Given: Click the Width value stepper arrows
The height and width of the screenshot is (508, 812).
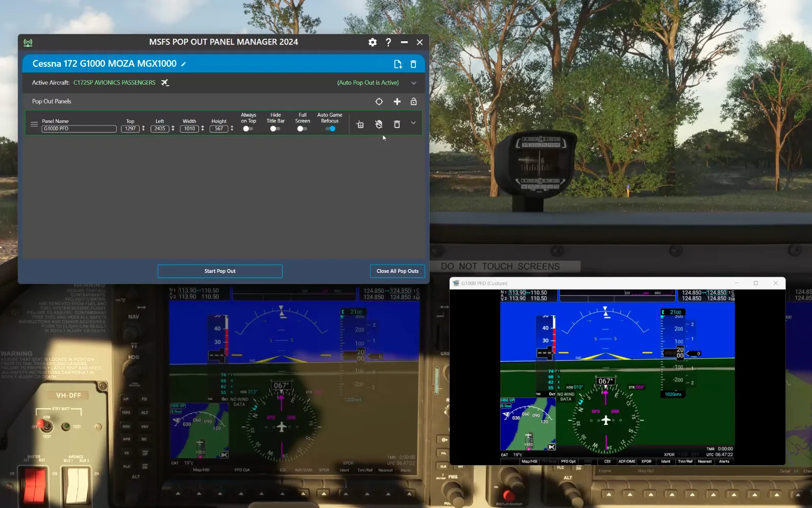Looking at the screenshot, I should click(x=203, y=129).
